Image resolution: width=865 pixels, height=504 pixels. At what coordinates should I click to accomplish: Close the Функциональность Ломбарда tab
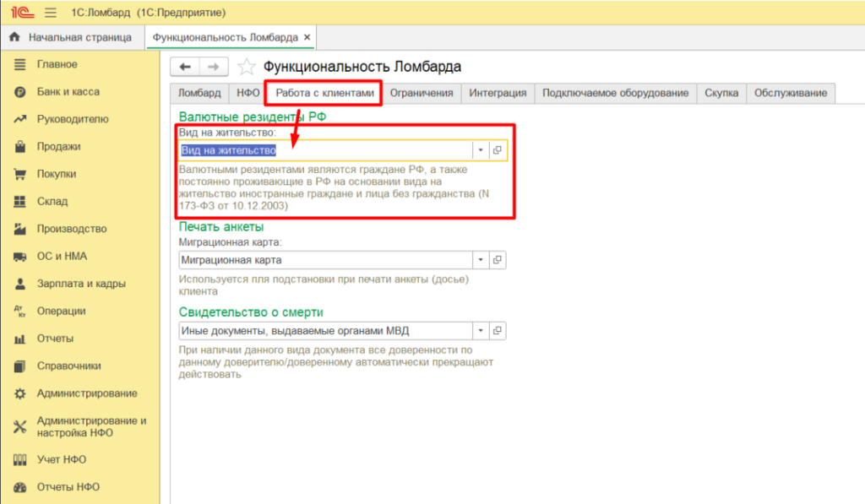pyautogui.click(x=307, y=38)
